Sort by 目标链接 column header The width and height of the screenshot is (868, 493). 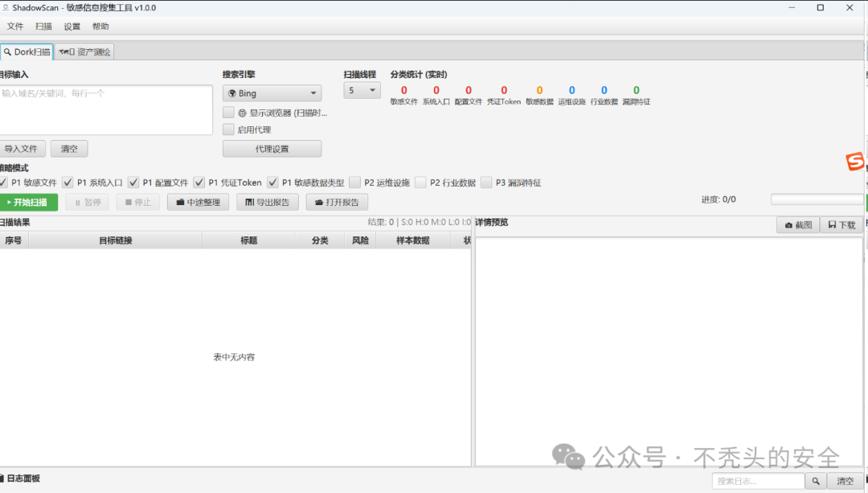click(x=115, y=240)
